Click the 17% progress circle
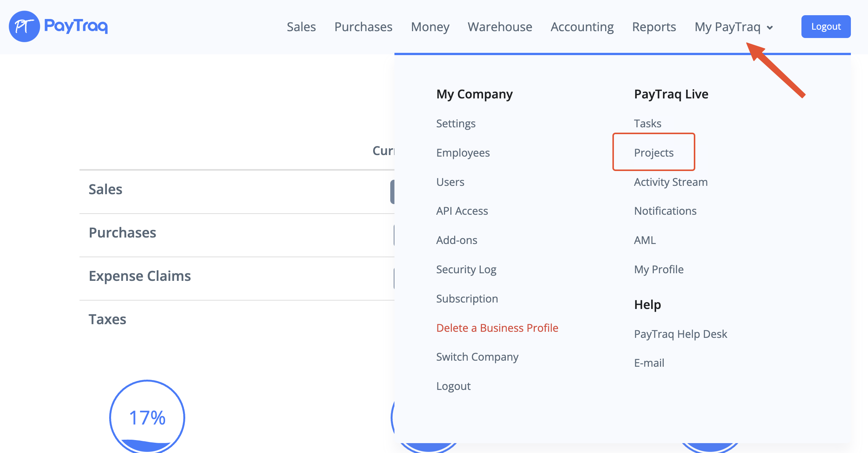This screenshot has width=868, height=453. pyautogui.click(x=147, y=417)
